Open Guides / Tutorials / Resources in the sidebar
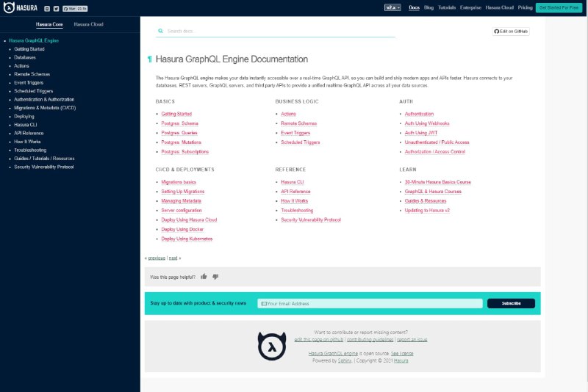The image size is (588, 392). pos(44,159)
